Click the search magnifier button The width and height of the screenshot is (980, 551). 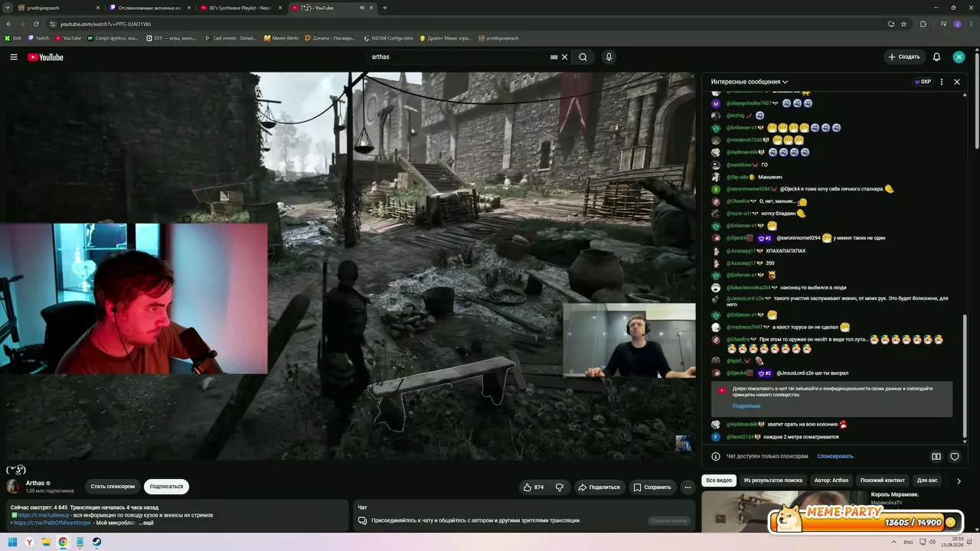(x=583, y=57)
